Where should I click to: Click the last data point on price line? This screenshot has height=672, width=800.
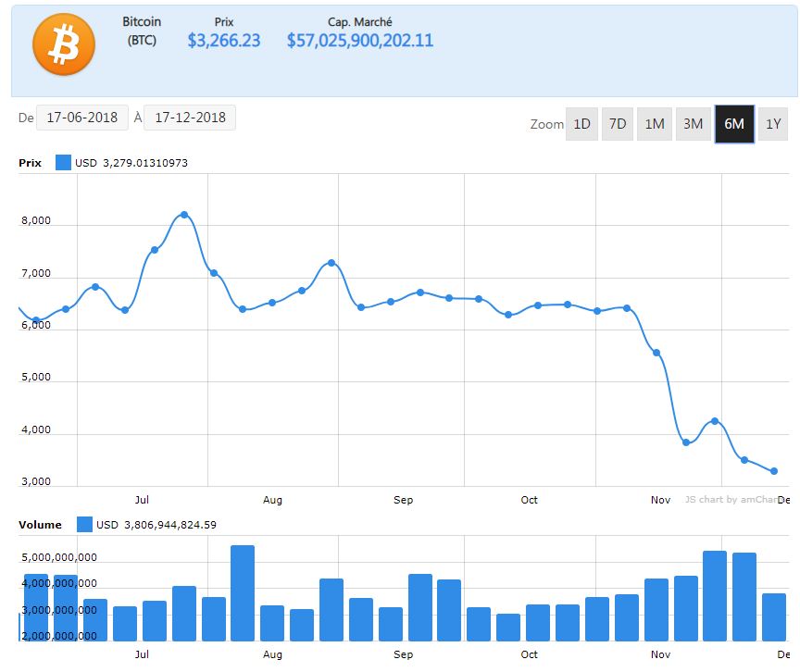pos(774,471)
